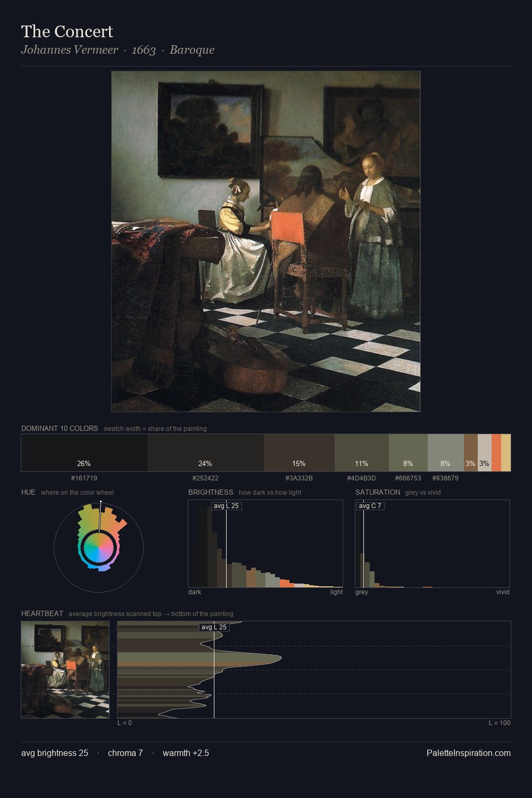Click the light grey 3% swatch
The image size is (532, 798).
(485, 453)
